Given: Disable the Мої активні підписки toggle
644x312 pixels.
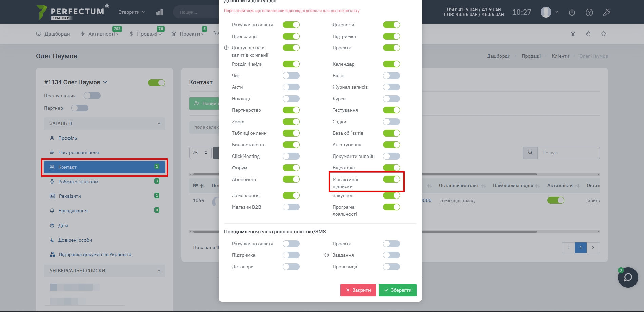Looking at the screenshot, I should (x=391, y=179).
